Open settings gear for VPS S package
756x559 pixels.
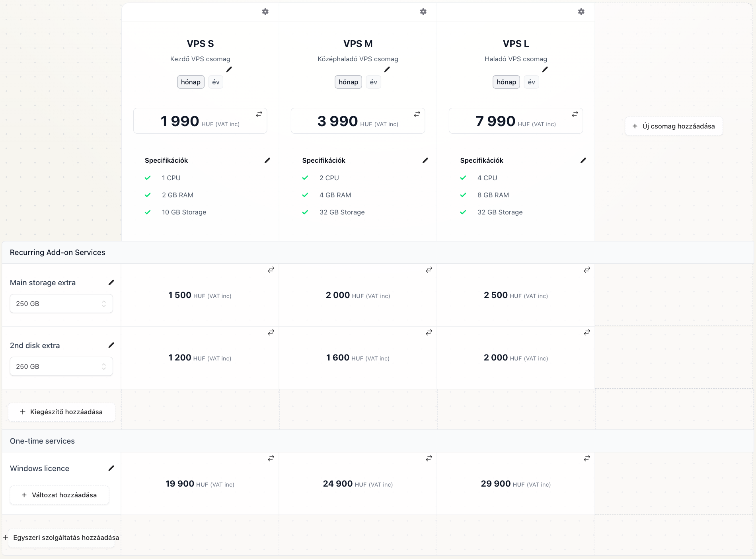pos(265,12)
